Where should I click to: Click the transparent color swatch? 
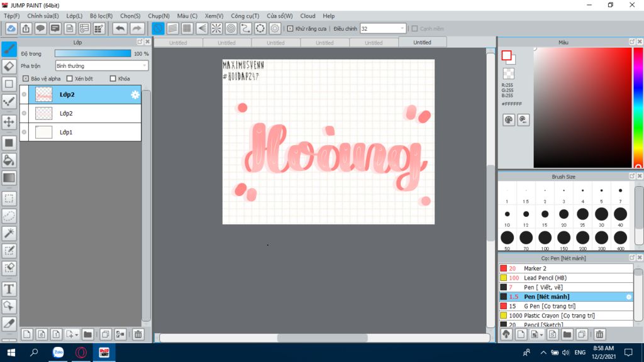[508, 74]
